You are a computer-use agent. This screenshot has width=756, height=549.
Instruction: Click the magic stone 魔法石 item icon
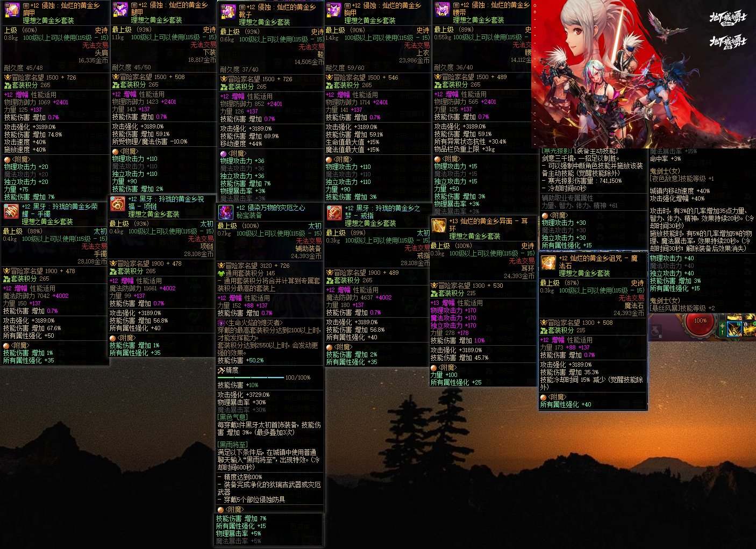tap(548, 263)
